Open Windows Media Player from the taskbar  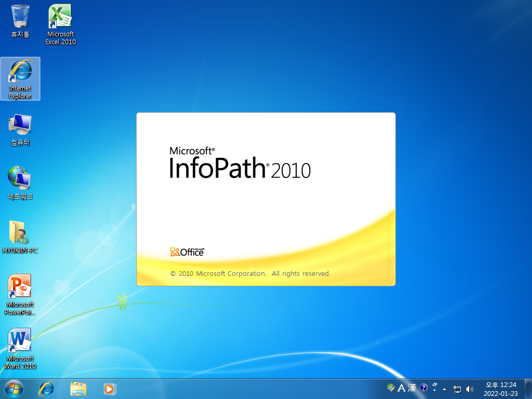tap(110, 389)
